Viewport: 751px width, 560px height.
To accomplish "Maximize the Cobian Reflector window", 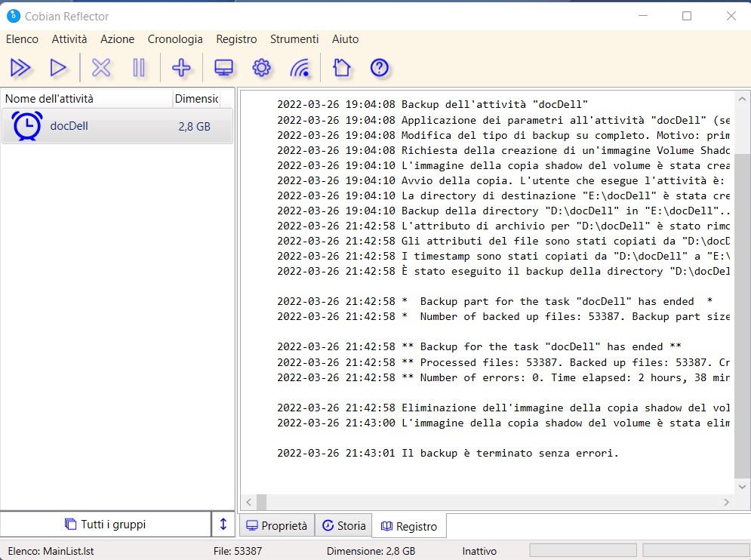I will coord(687,16).
